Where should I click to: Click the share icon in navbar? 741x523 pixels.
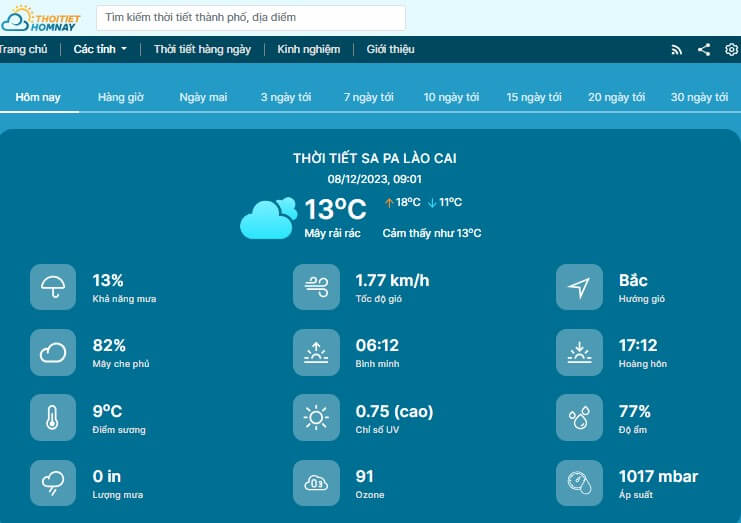[704, 49]
